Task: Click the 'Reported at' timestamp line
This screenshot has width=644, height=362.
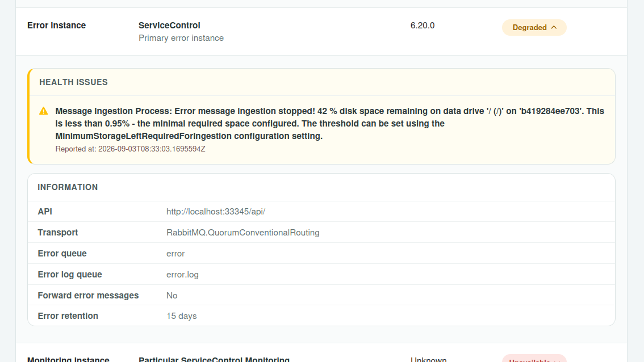Action: (x=130, y=149)
